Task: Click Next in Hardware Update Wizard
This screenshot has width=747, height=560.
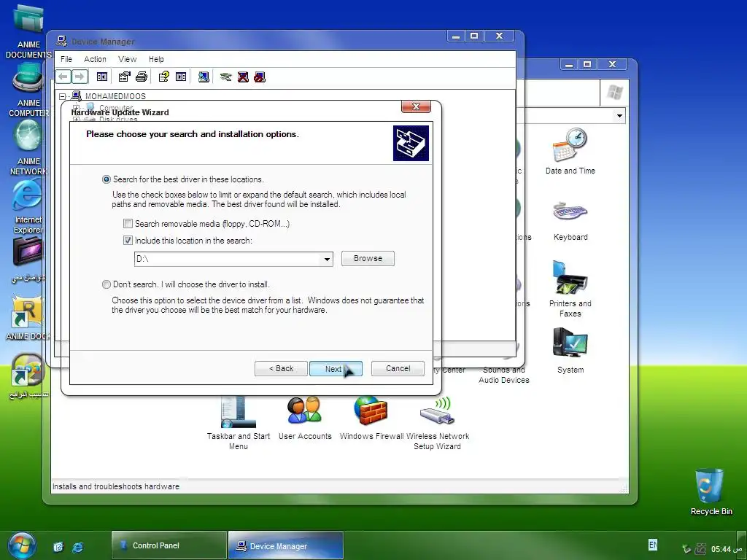Action: point(336,368)
